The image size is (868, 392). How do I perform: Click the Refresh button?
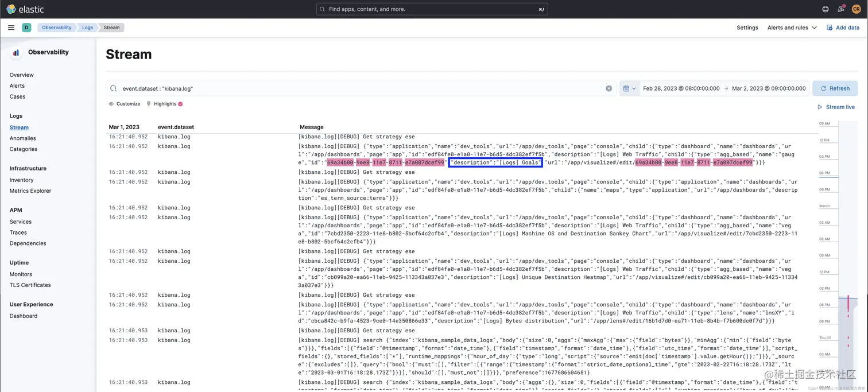835,88
